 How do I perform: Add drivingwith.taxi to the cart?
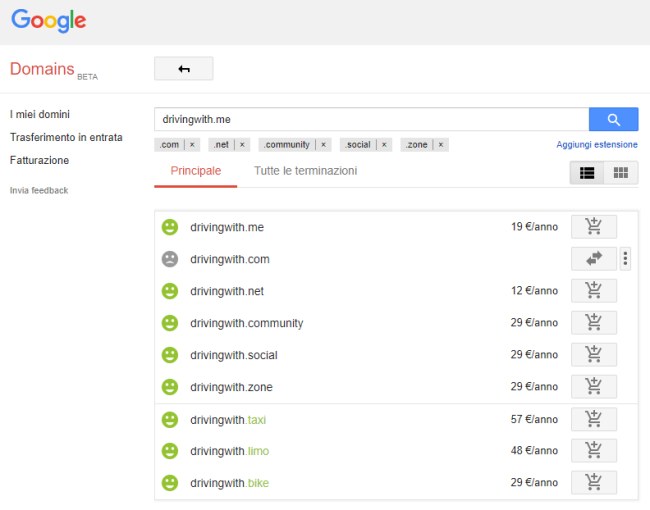pos(593,419)
